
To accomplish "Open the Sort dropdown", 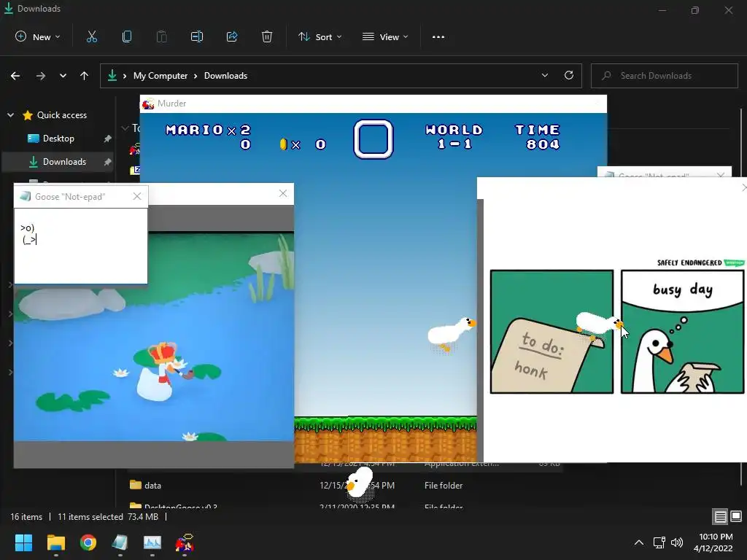I will 320,36.
